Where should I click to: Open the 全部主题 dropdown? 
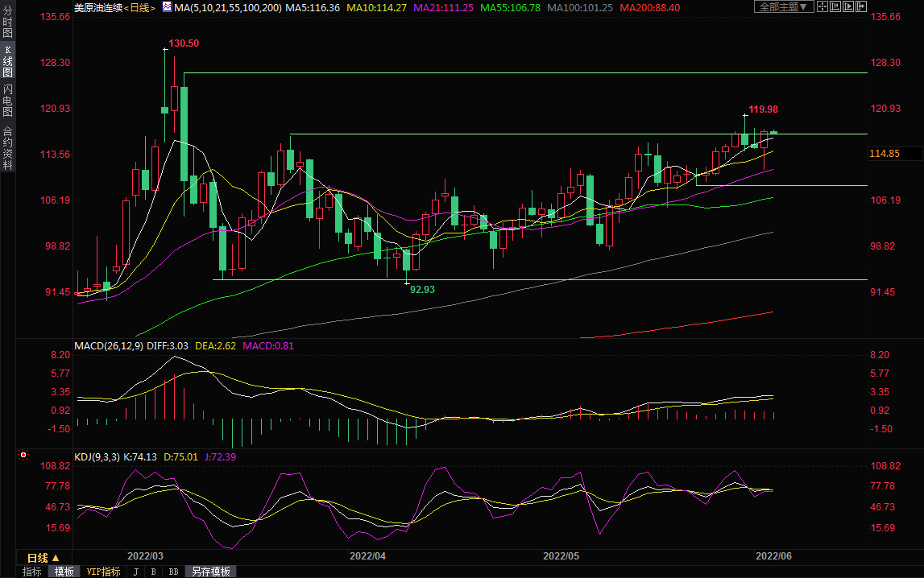point(781,7)
